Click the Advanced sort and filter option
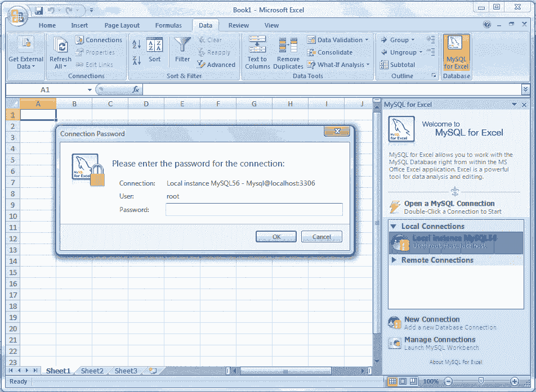The height and width of the screenshot is (392, 536). click(x=217, y=65)
